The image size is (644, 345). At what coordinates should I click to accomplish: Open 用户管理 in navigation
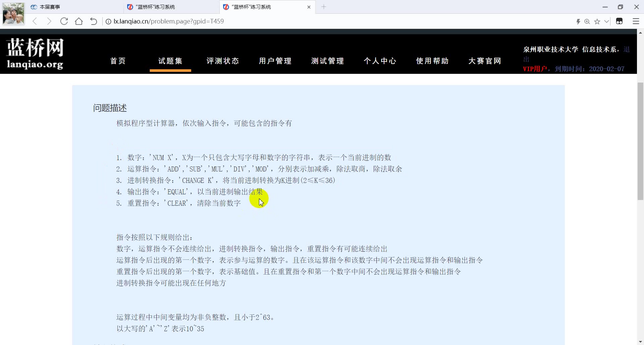275,61
